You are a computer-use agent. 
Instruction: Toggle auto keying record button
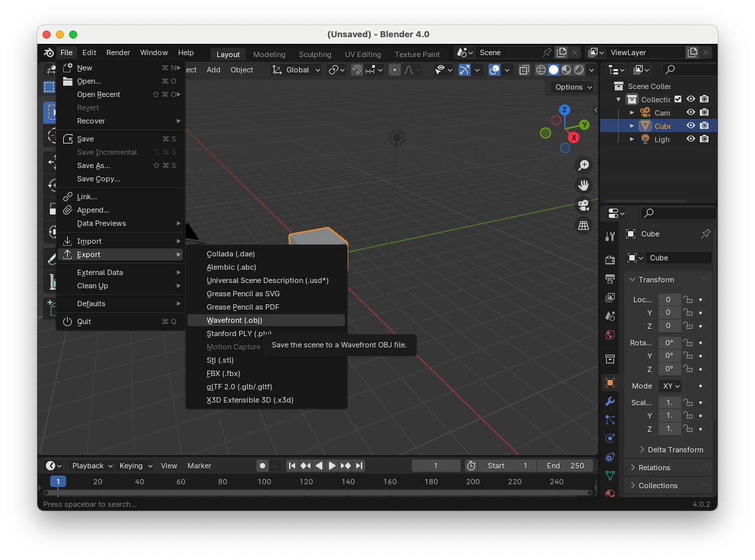[x=263, y=466]
